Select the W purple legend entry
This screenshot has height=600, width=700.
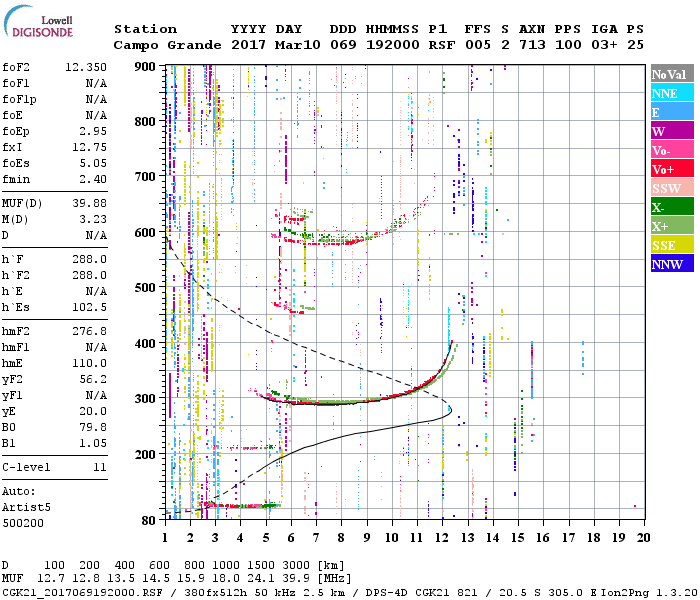coord(671,131)
